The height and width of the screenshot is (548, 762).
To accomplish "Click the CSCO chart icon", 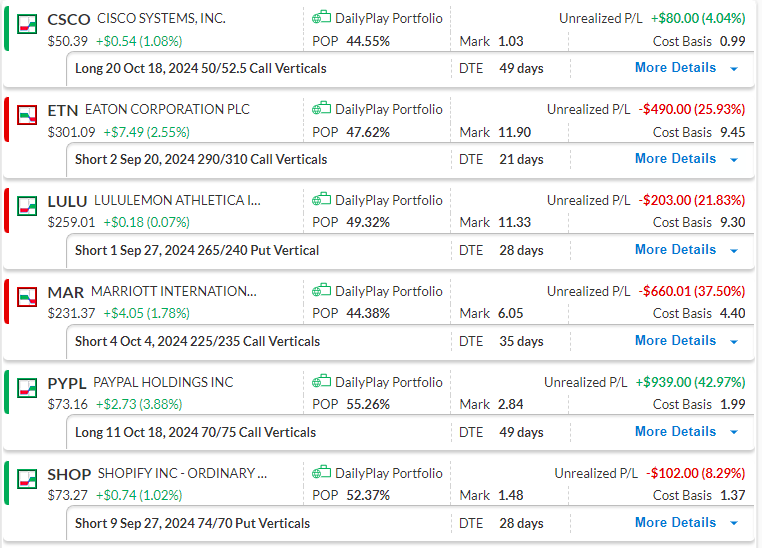I will click(x=27, y=24).
